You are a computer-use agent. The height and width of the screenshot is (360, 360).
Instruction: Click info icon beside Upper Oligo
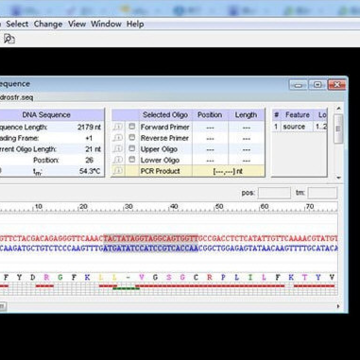pos(118,149)
